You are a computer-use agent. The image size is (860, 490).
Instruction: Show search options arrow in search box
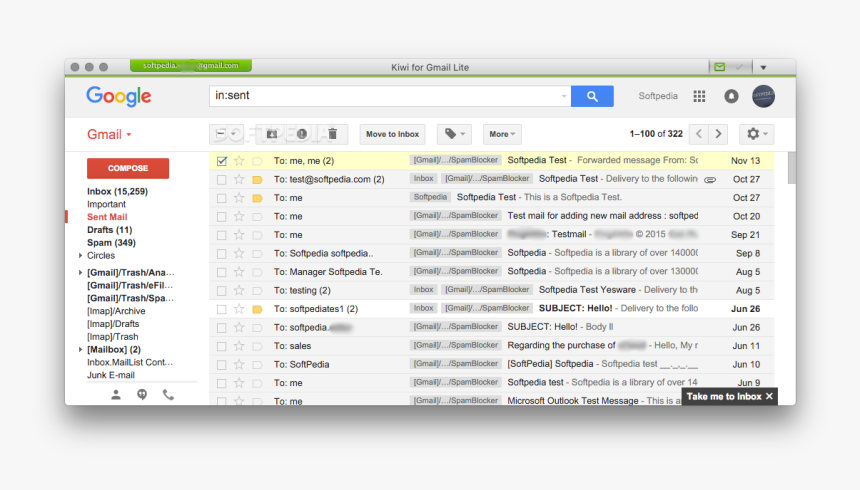563,96
